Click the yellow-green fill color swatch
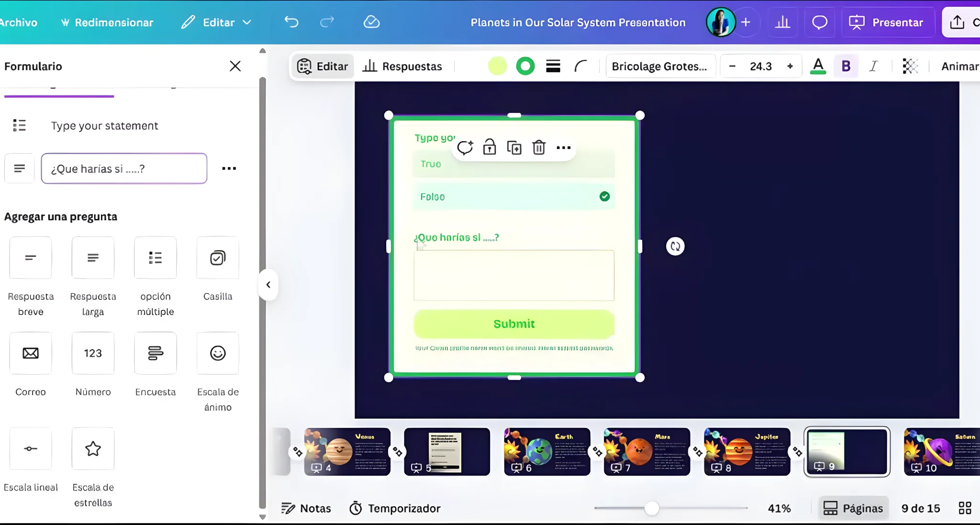980x525 pixels. (497, 66)
